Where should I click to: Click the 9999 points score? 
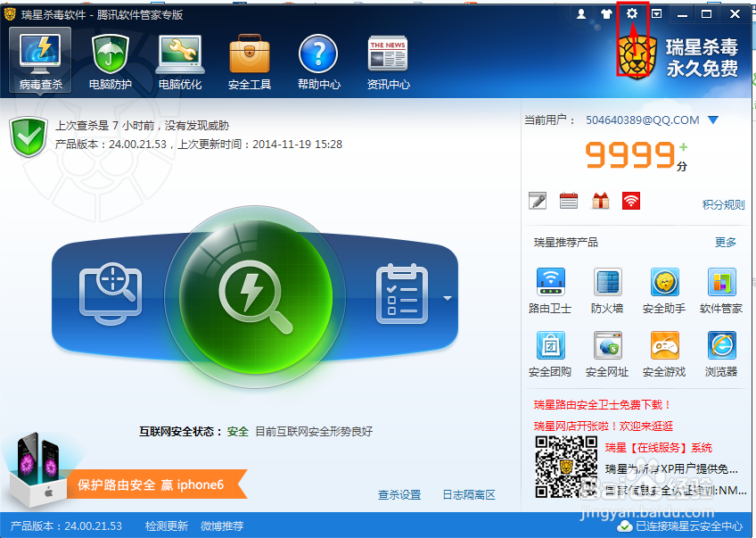click(x=629, y=155)
